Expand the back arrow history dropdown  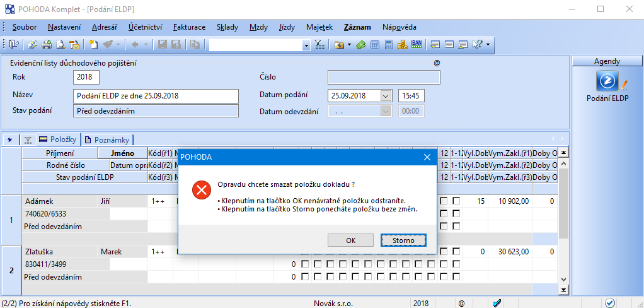pos(146,44)
